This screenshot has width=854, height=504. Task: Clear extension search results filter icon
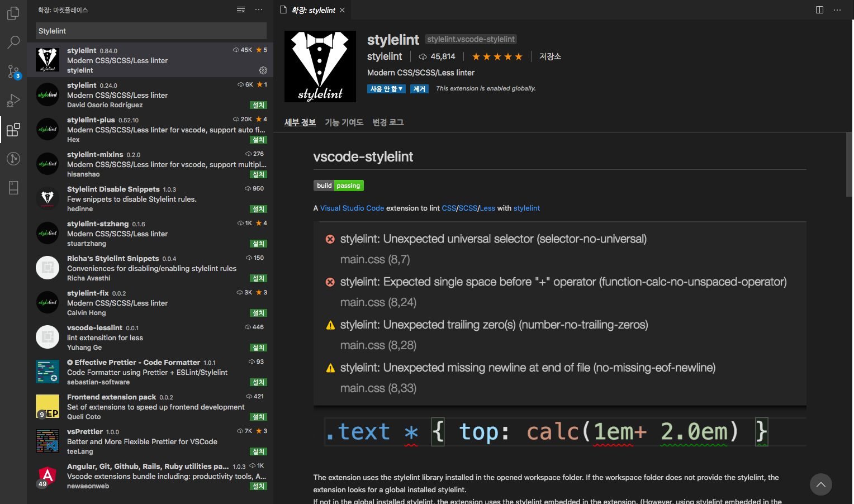tap(241, 9)
